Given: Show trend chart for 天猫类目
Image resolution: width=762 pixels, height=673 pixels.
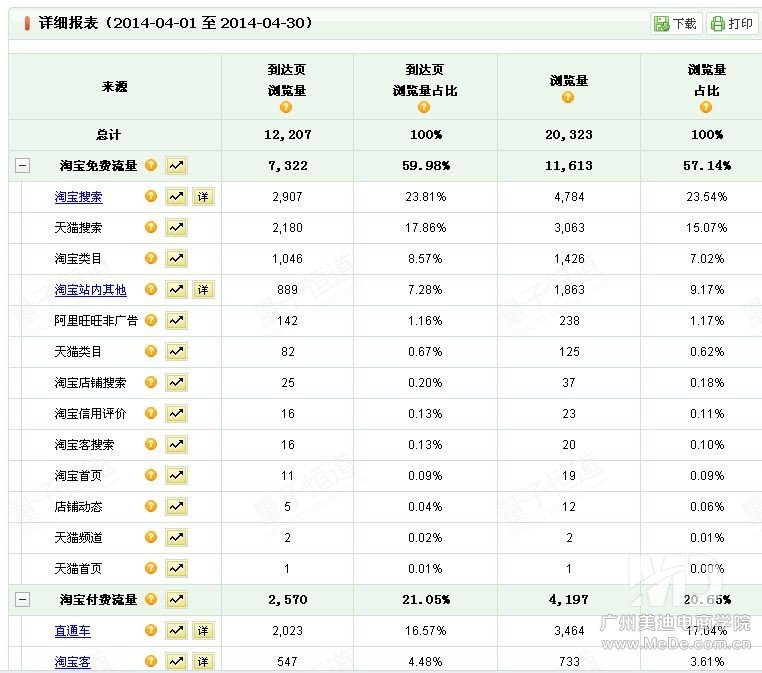Looking at the screenshot, I should click(x=176, y=351).
